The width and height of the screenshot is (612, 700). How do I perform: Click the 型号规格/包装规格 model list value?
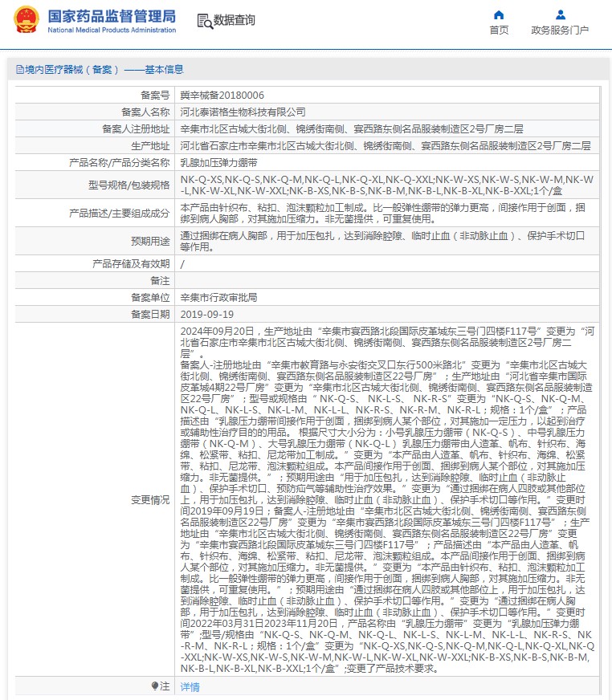pyautogui.click(x=387, y=185)
